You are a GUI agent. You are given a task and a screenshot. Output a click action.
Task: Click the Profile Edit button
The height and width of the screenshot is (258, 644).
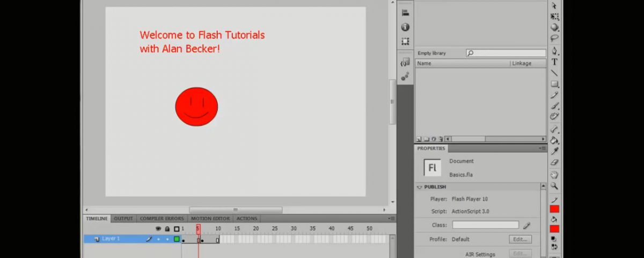click(520, 239)
